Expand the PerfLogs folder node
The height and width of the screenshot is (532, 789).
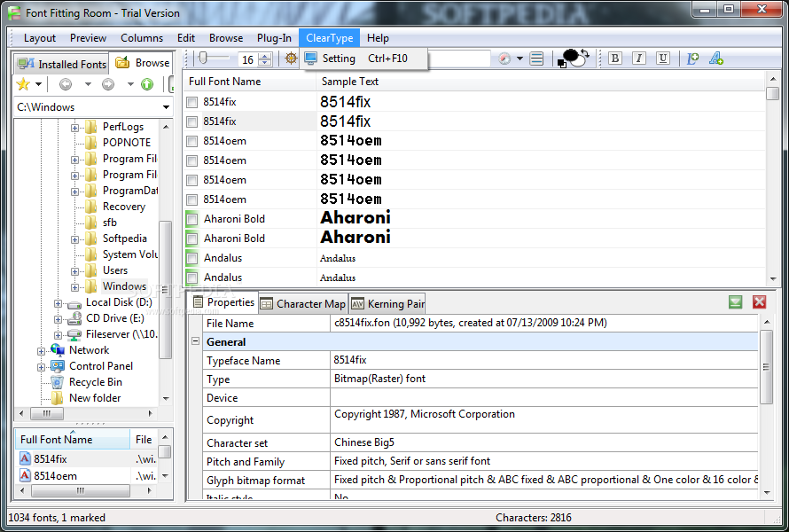(74, 128)
